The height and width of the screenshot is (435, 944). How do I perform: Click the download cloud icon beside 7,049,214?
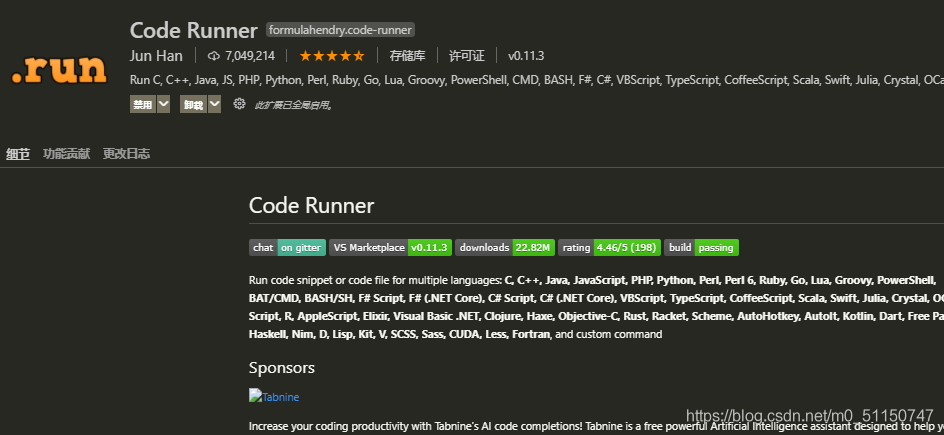[214, 56]
